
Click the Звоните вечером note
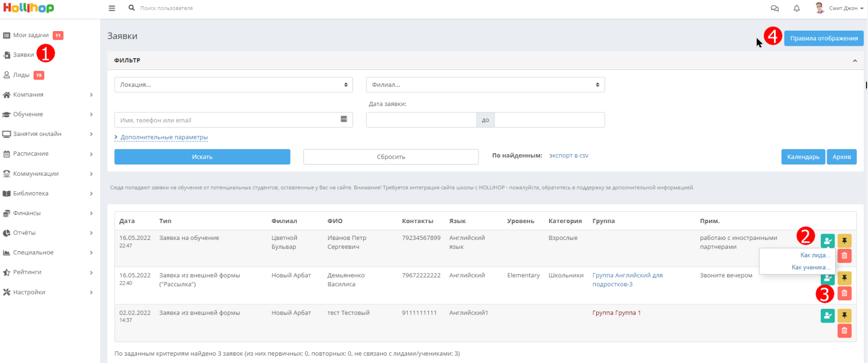[x=726, y=275]
